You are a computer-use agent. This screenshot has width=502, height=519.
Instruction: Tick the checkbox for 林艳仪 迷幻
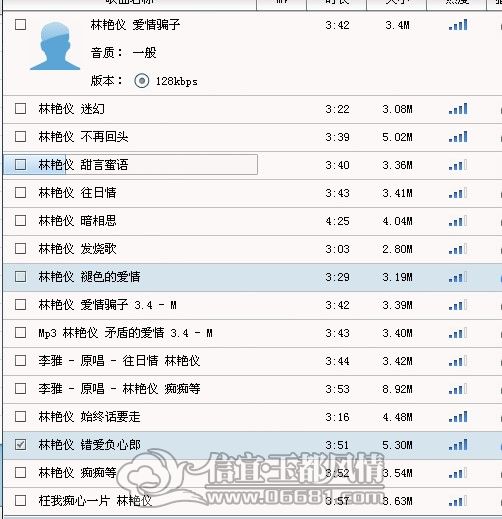point(21,108)
